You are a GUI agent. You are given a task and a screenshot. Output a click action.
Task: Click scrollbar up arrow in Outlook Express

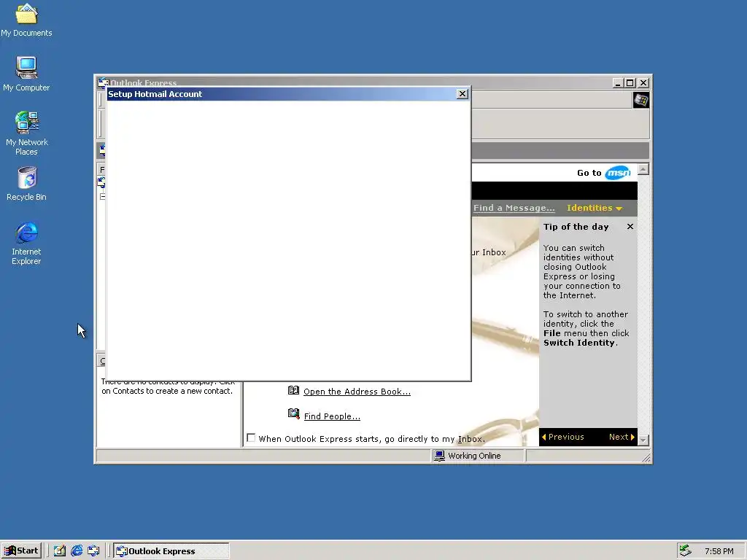click(643, 169)
